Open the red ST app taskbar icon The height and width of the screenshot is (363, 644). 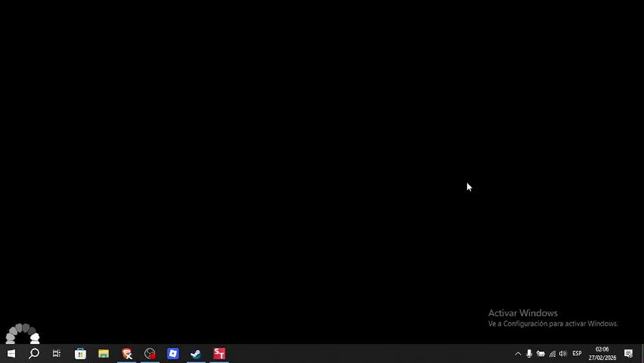tap(219, 354)
